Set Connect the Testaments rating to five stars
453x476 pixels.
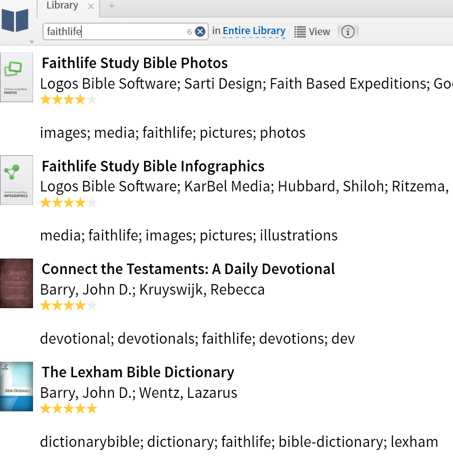click(92, 305)
